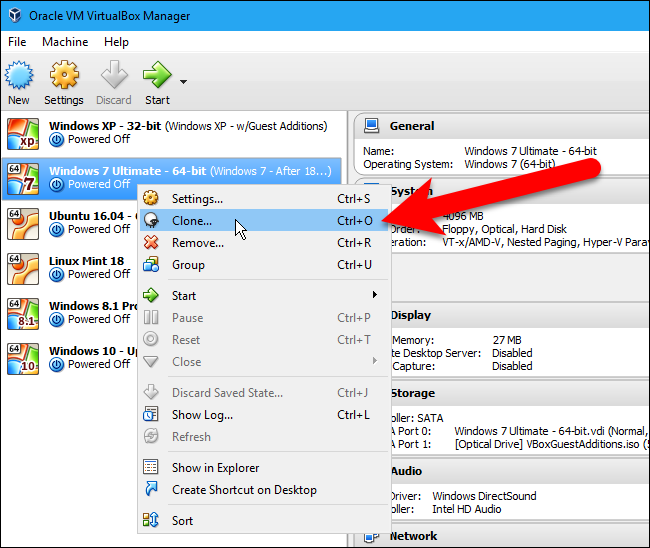Click the Group icon in context menu
The width and height of the screenshot is (650, 548).
coord(151,264)
